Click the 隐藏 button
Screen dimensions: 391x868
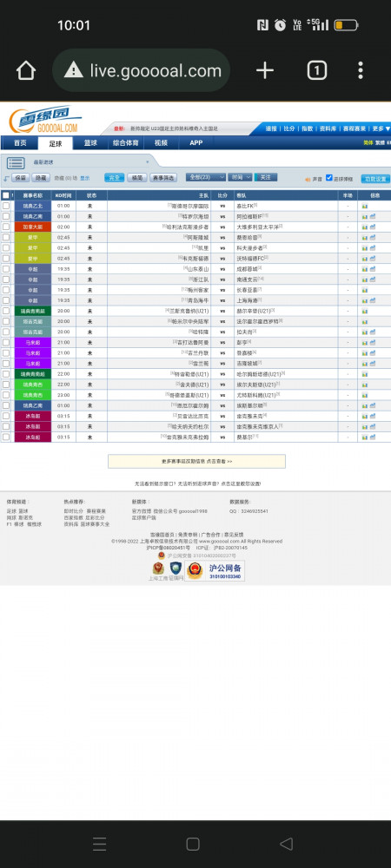(x=41, y=178)
